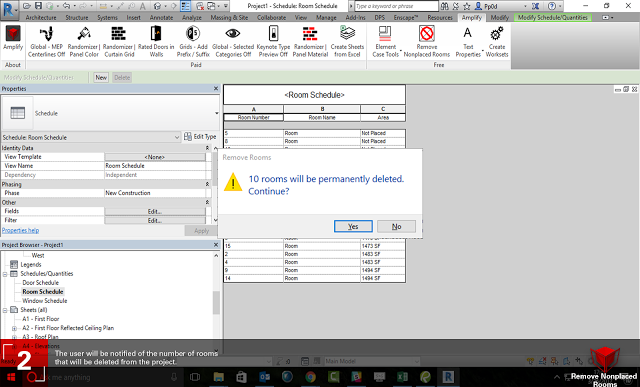Click the Phase New Construction value
The image size is (640, 387).
(155, 193)
